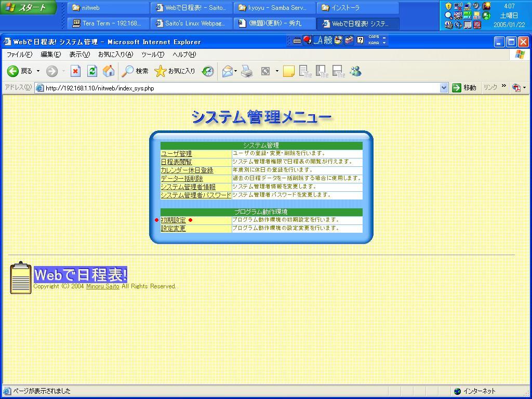The image size is (532, 399).
Task: Go to the Home page icon
Action: [109, 72]
